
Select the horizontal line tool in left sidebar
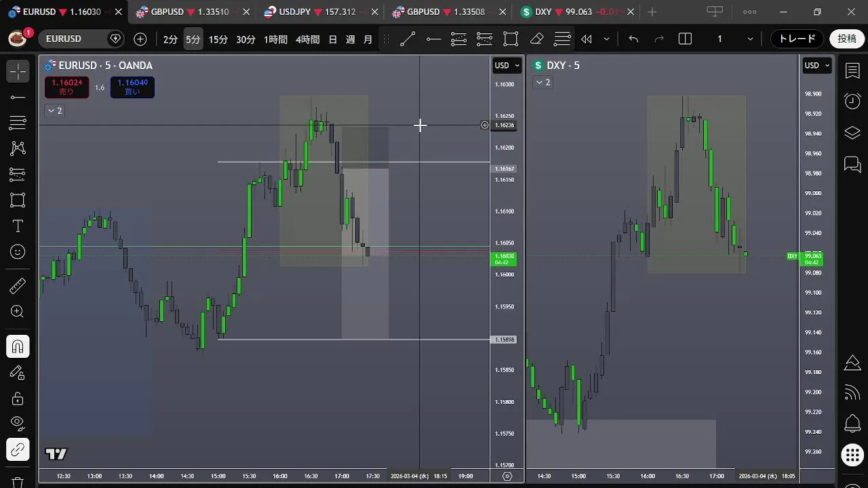[18, 98]
